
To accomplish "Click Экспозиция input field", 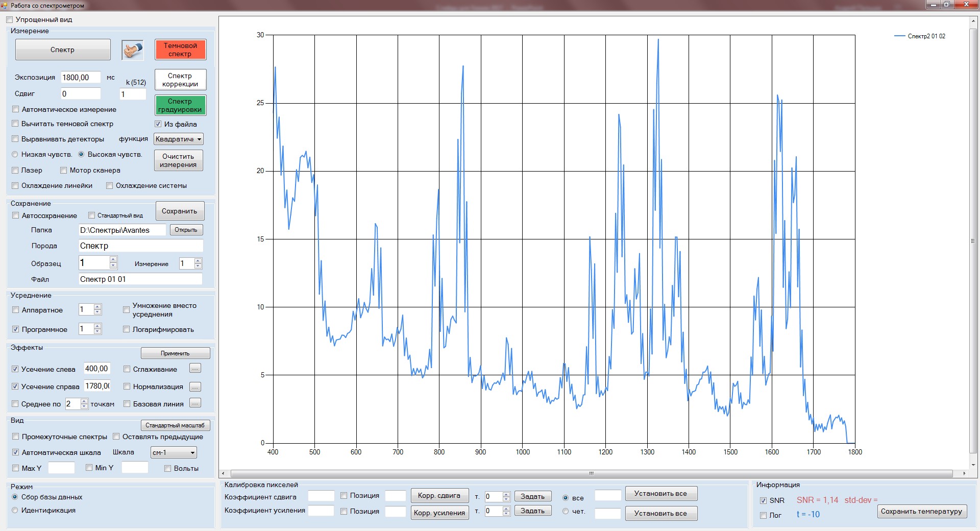I will (x=81, y=78).
